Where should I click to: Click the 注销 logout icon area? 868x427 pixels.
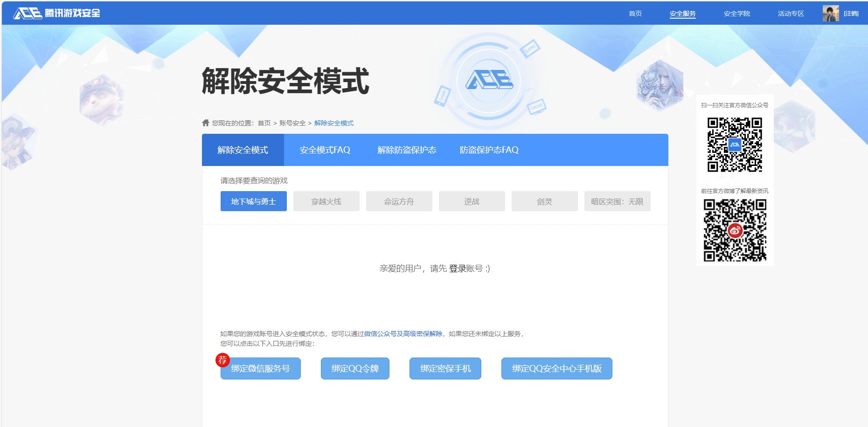(x=852, y=13)
